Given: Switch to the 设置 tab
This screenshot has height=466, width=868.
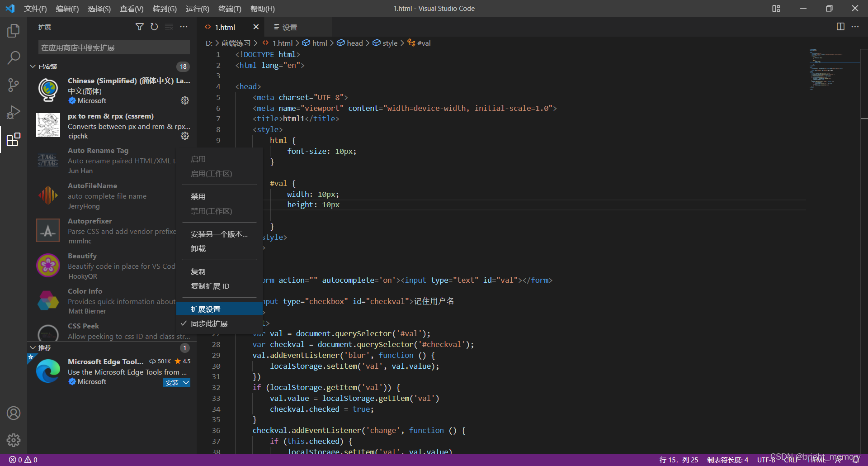Looking at the screenshot, I should point(297,27).
